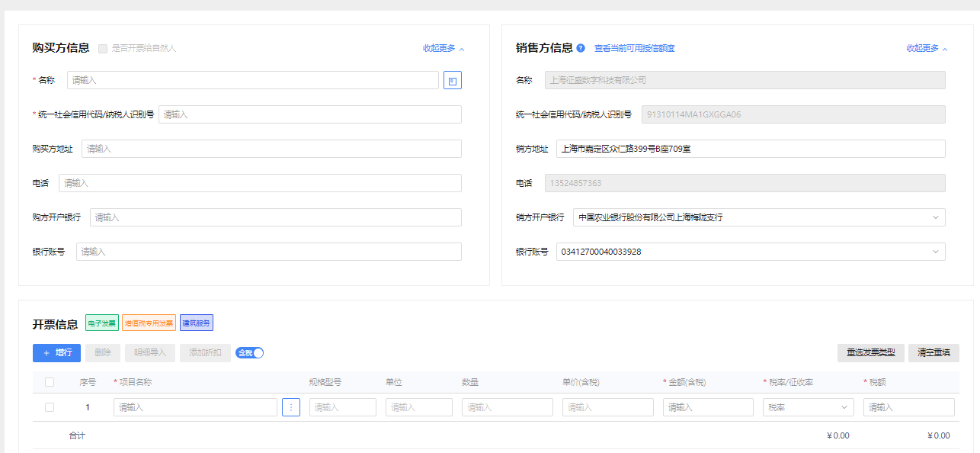Expand the 税率 dropdown in row 1
This screenshot has height=453, width=980.
coord(809,407)
